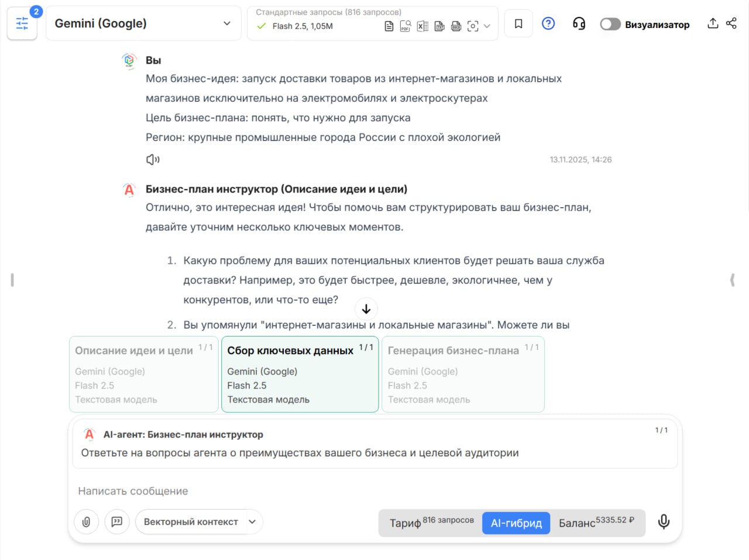Expand the Векторный контекст dropdown

click(199, 521)
